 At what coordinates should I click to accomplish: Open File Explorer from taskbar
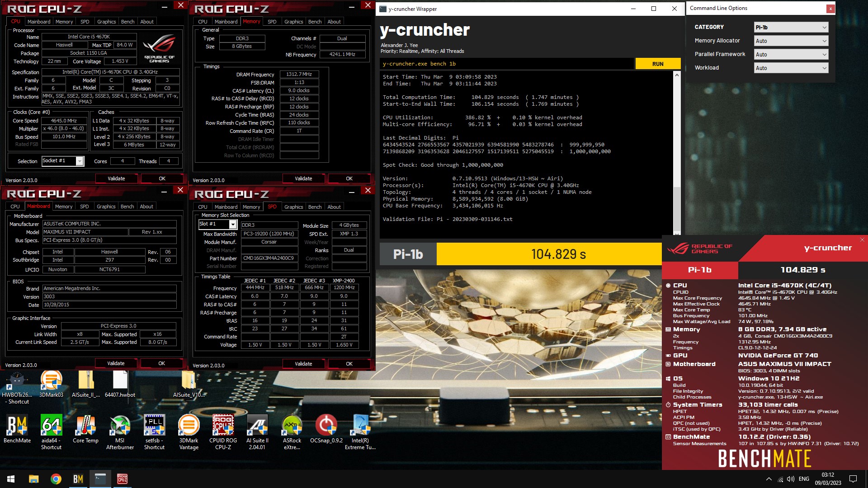(x=33, y=479)
